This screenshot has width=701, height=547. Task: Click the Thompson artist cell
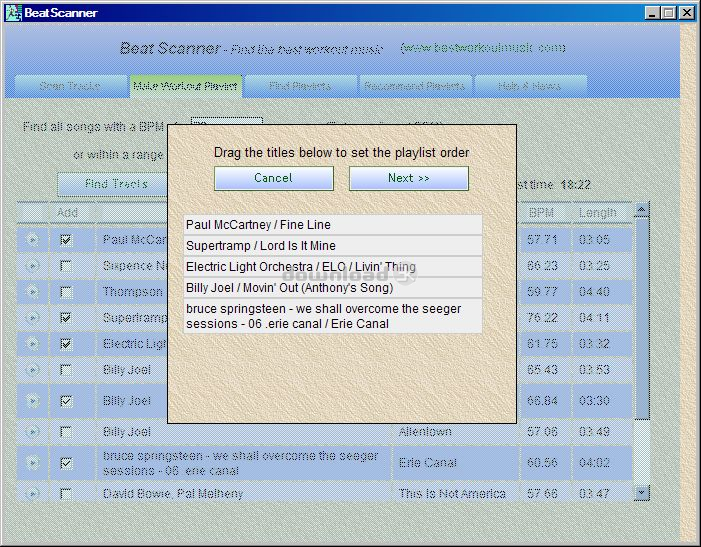click(132, 292)
